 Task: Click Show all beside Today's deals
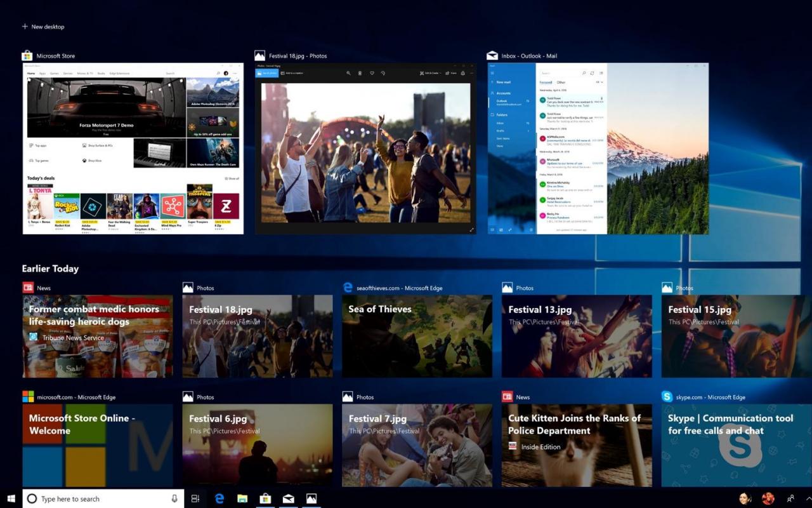[232, 178]
